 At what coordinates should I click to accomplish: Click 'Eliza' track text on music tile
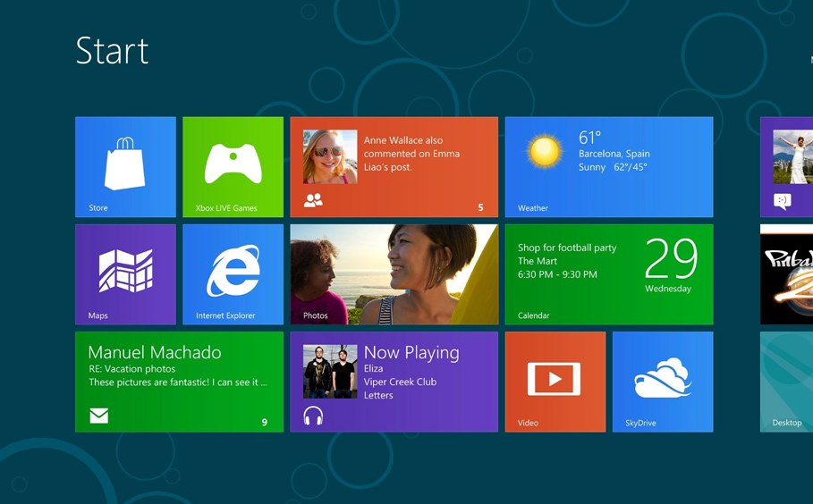(373, 368)
